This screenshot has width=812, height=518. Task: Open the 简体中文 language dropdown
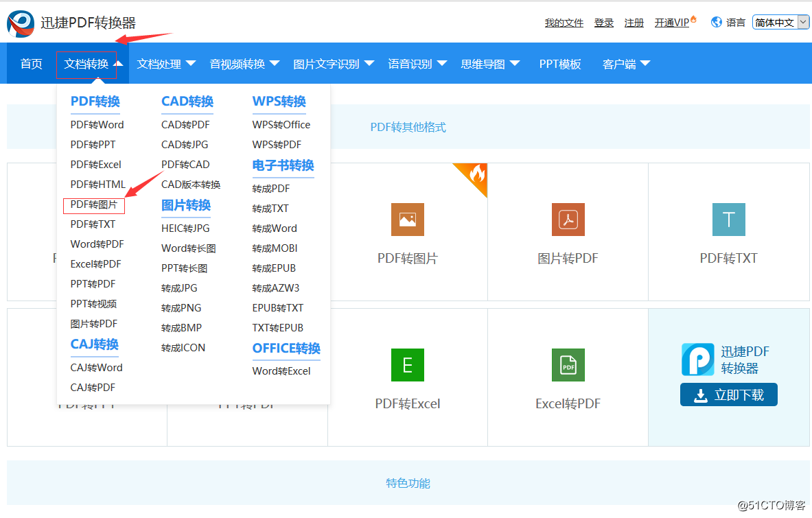[780, 22]
